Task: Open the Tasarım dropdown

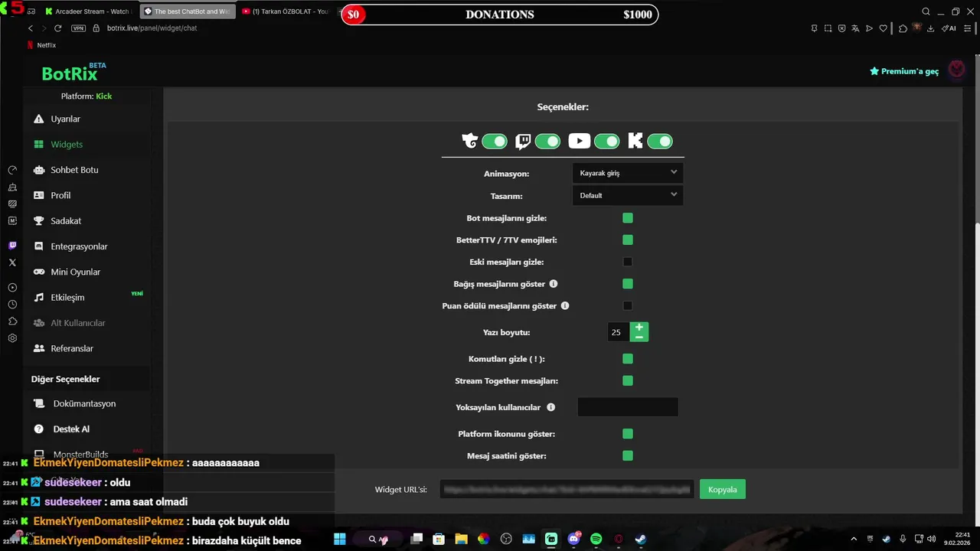Action: 628,195
